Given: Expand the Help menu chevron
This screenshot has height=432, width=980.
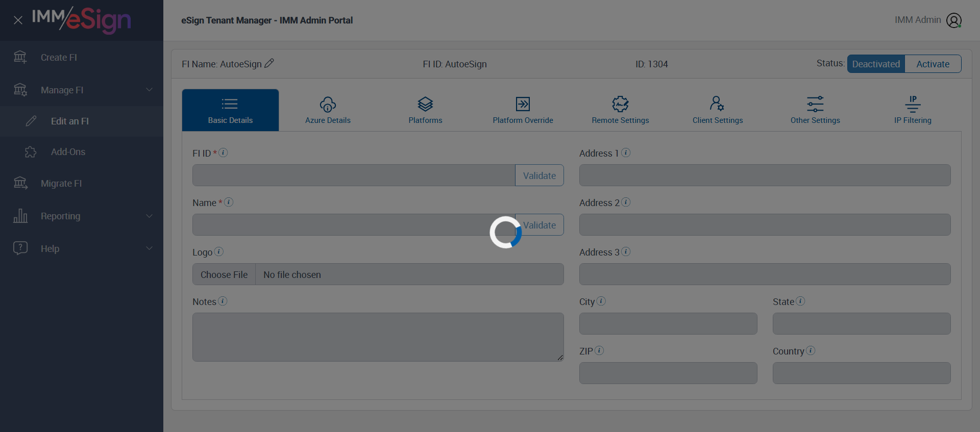Looking at the screenshot, I should tap(149, 248).
